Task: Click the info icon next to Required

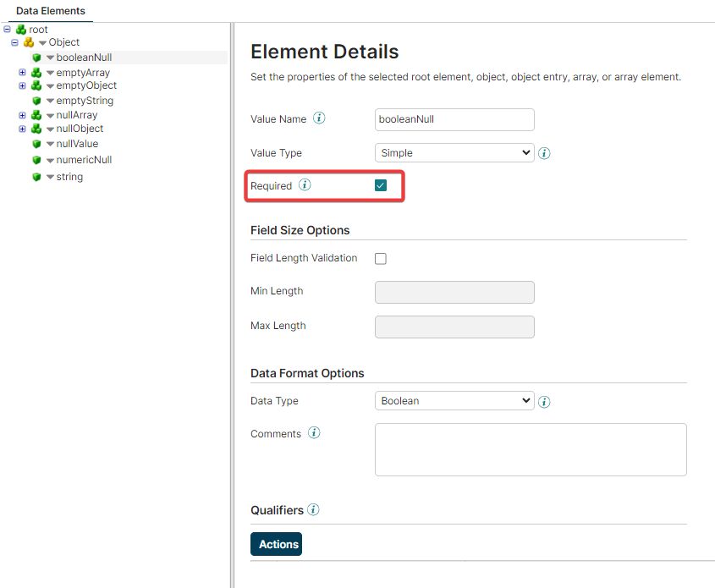Action: (x=305, y=185)
